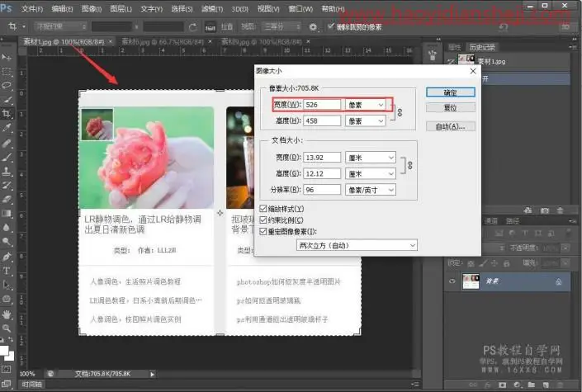582x392 pixels.
Task: Select the Move tool
Action: click(x=7, y=57)
